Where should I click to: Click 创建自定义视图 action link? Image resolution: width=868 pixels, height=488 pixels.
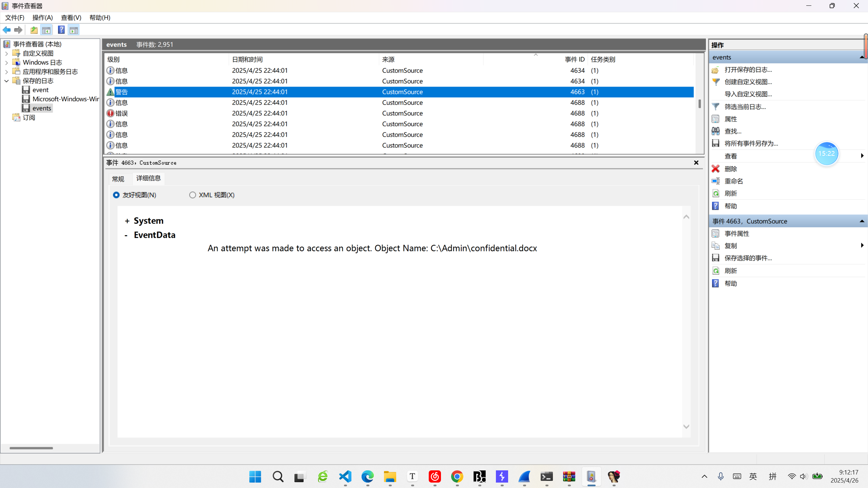(x=748, y=82)
